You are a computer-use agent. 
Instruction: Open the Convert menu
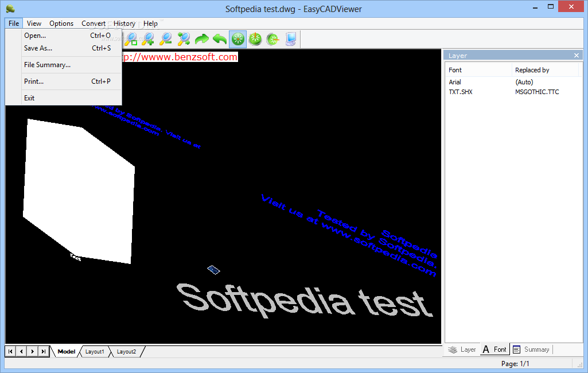click(94, 24)
